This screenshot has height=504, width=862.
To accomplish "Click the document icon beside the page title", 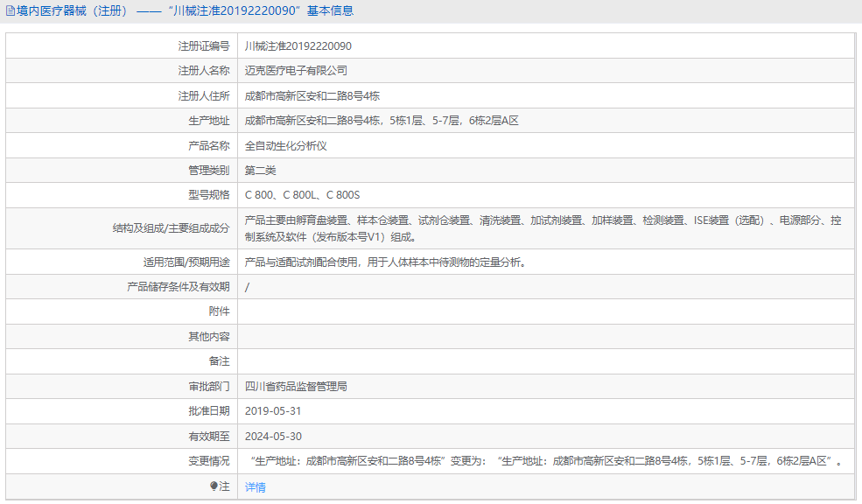I will pyautogui.click(x=11, y=11).
